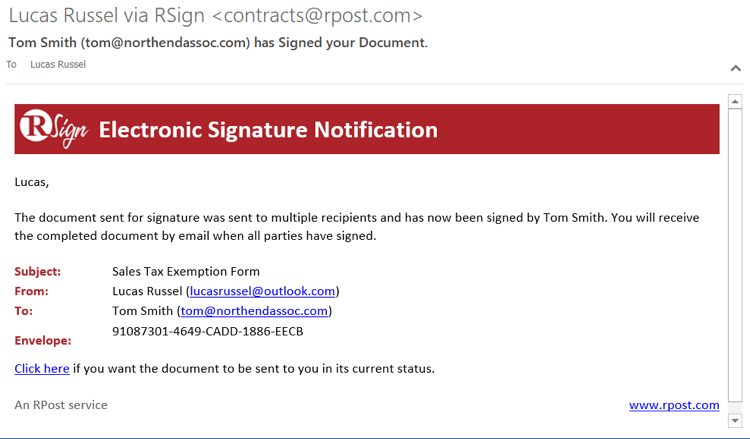Click the Lucas Russel recipient in To field
Viewport: 750px width, 439px height.
point(58,65)
